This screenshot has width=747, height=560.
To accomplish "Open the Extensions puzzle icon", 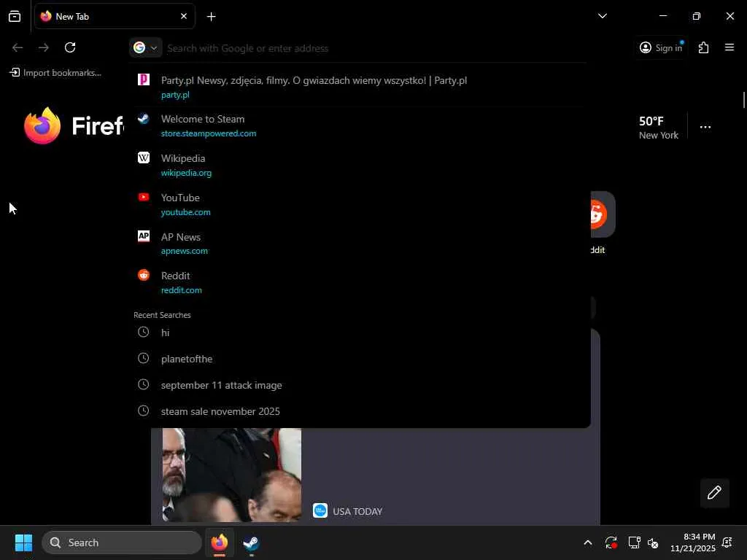I will click(704, 47).
